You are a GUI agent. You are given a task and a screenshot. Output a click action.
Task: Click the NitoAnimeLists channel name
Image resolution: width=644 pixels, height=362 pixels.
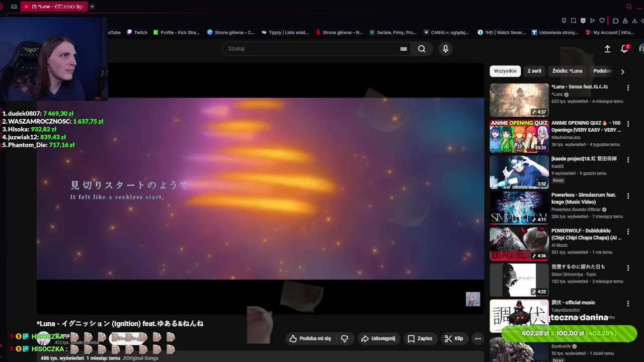pos(566,137)
